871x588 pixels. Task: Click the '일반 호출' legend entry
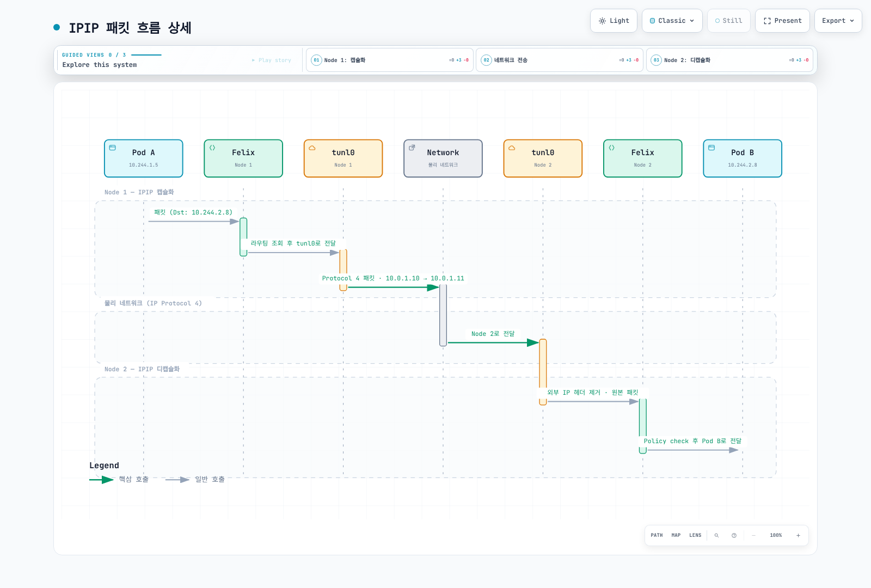(x=195, y=480)
